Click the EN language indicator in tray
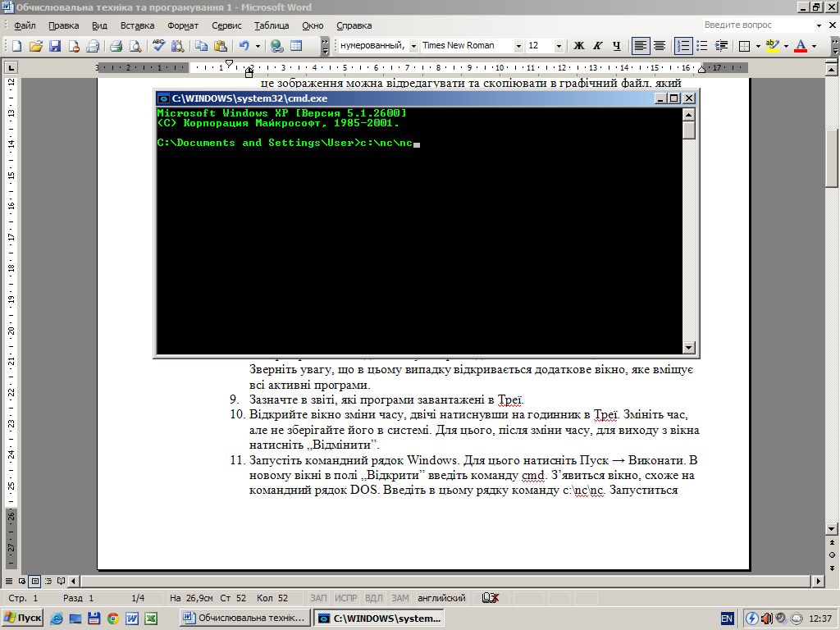 pos(727,619)
